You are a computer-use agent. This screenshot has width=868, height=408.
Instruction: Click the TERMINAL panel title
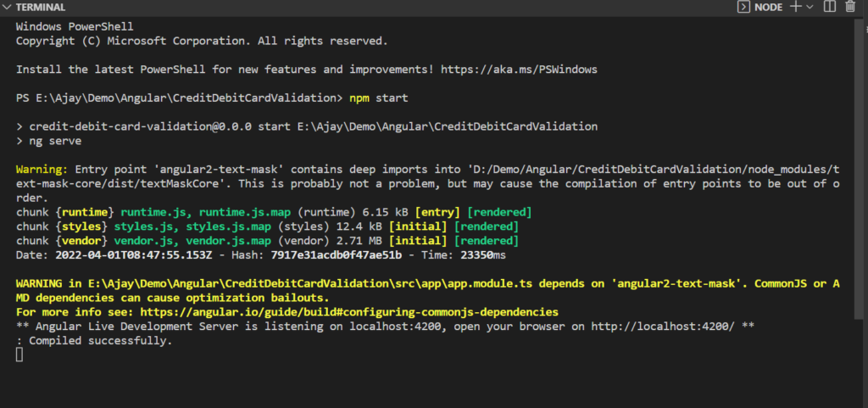coord(41,7)
